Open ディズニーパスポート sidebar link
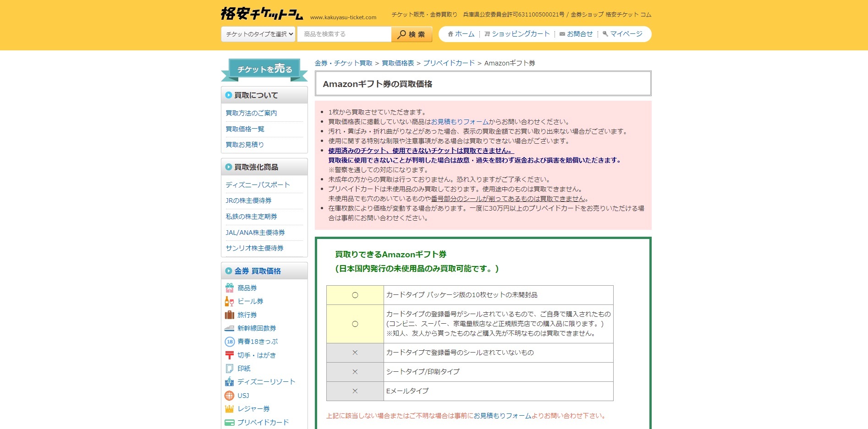This screenshot has width=868, height=429. coord(258,185)
